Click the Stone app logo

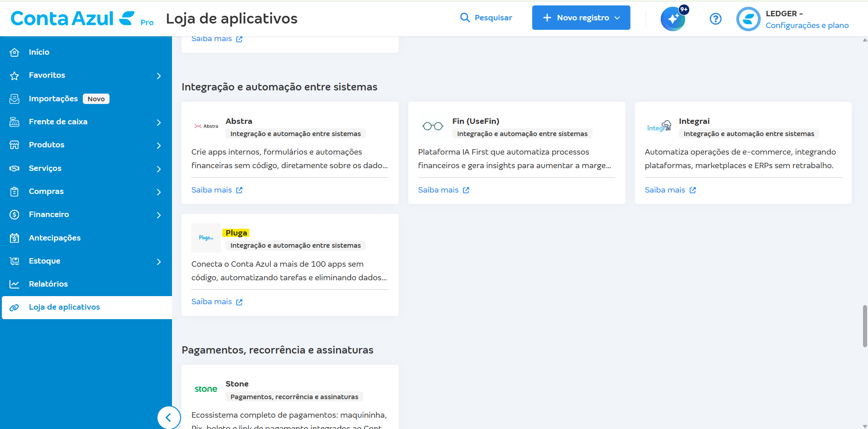click(x=206, y=389)
